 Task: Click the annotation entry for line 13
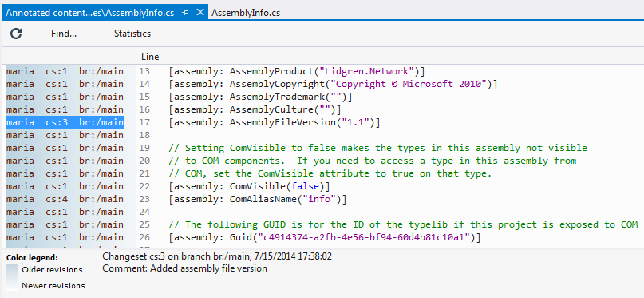click(65, 71)
